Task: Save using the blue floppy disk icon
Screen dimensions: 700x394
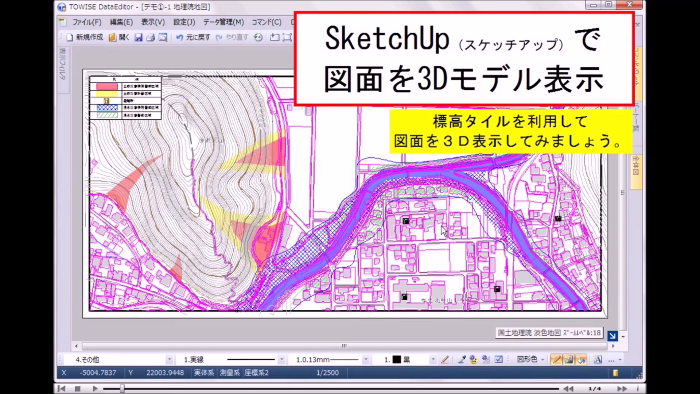Action: coord(139,38)
